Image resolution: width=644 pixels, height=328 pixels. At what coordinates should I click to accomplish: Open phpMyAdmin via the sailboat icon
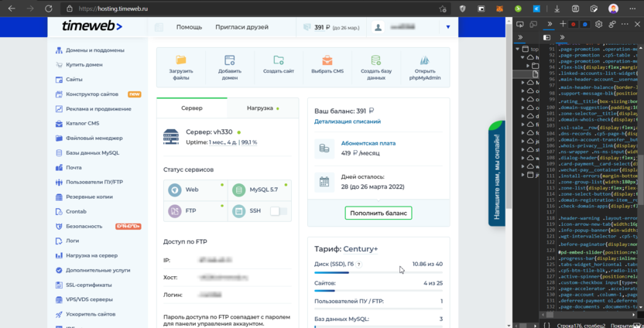click(x=424, y=60)
